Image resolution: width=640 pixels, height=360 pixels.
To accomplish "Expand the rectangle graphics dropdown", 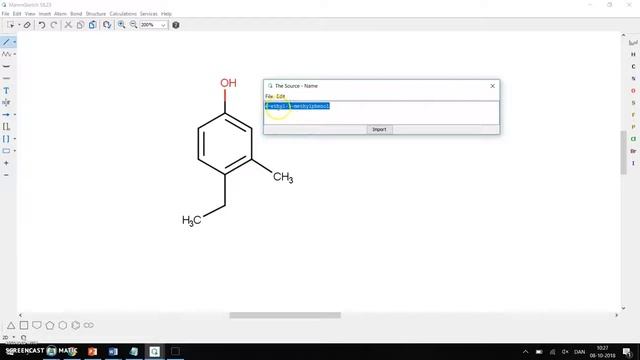I will (x=15, y=151).
